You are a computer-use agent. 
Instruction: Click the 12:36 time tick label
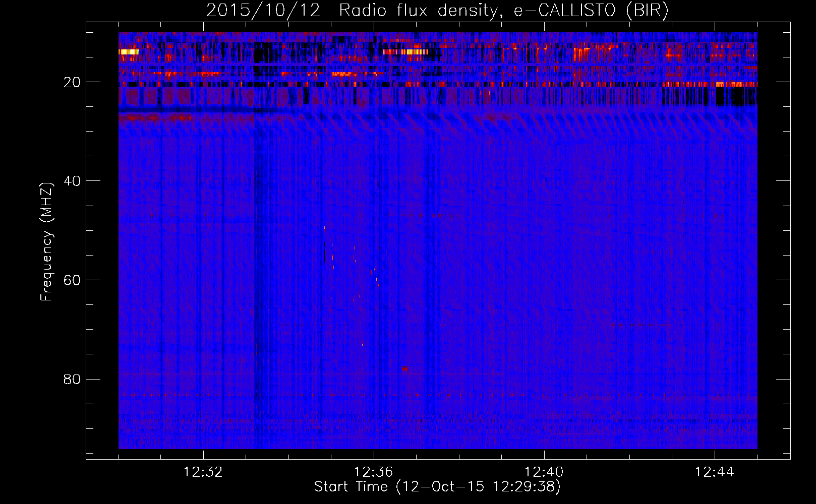point(374,472)
